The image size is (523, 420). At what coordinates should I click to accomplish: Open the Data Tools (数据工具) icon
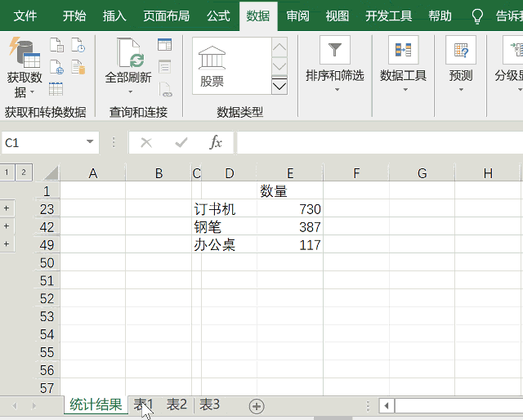[403, 50]
